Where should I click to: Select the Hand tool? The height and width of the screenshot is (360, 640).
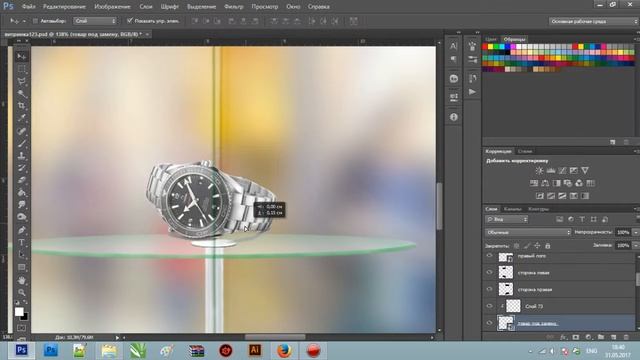coord(22,280)
